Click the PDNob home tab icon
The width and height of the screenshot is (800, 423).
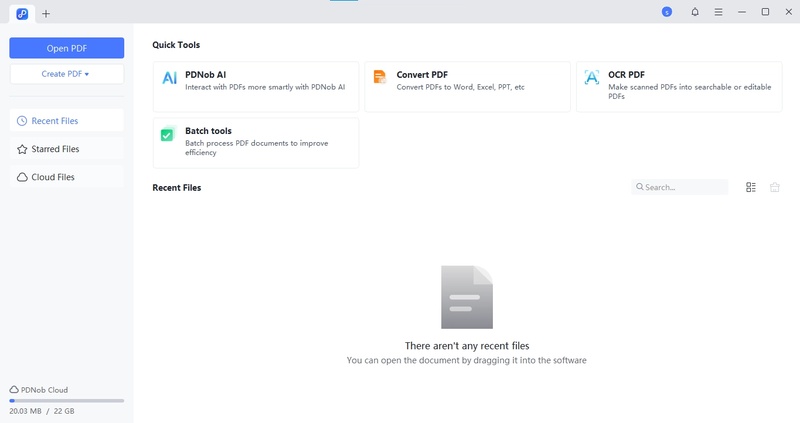click(x=22, y=13)
